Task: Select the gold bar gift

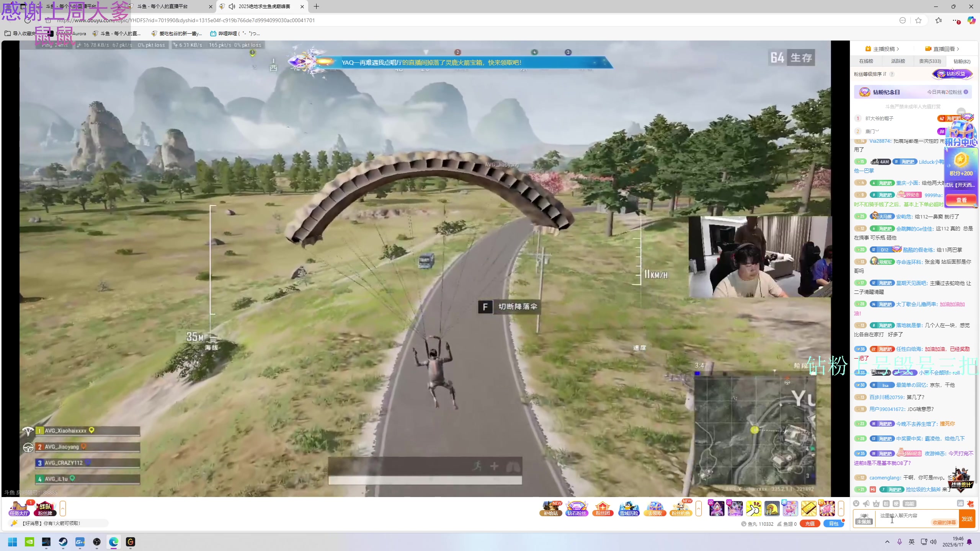Action: [x=808, y=509]
